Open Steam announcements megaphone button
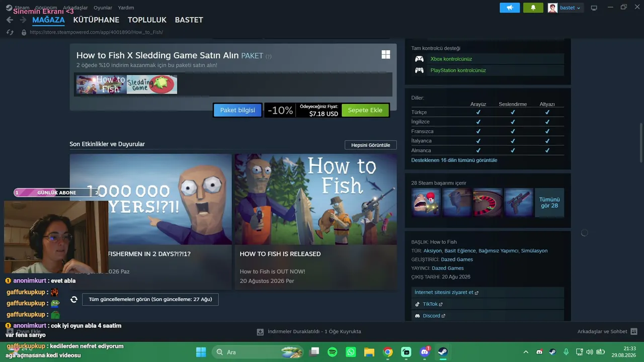This screenshot has height=362, width=644. [510, 8]
